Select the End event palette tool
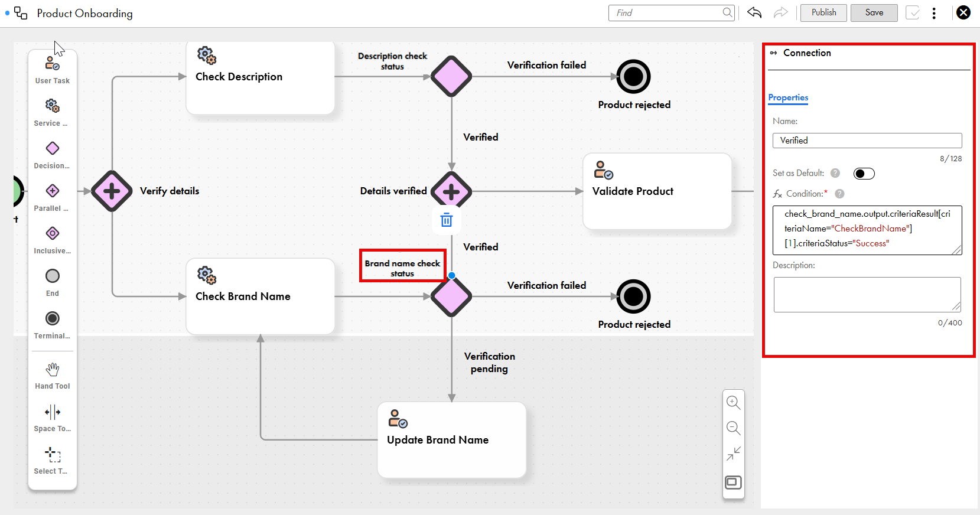The width and height of the screenshot is (980, 515). tap(53, 282)
